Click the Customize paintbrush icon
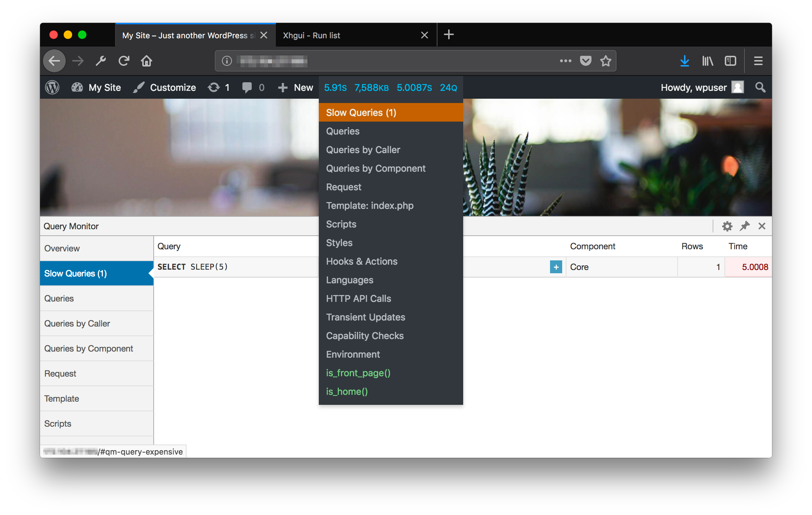The height and width of the screenshot is (515, 812). [x=137, y=88]
